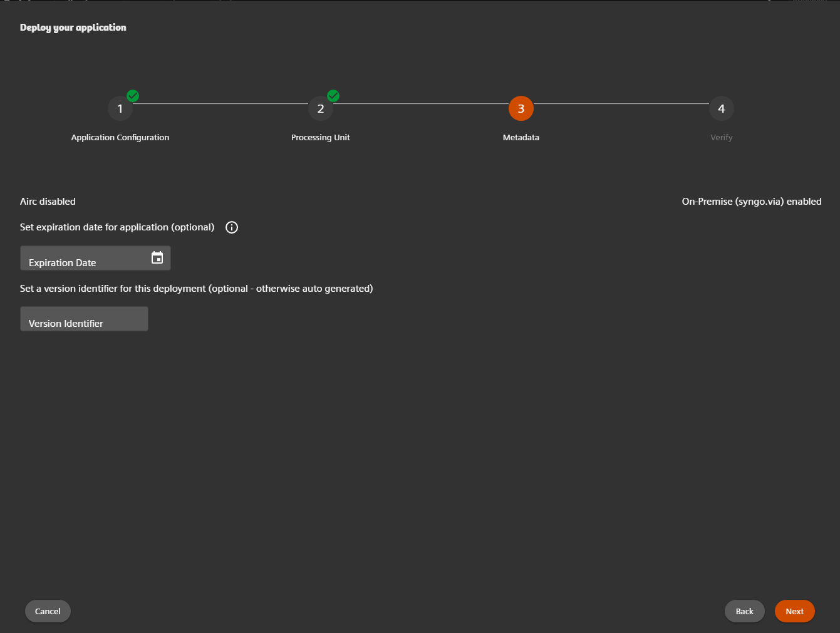Click the green checkmark above Processing Unit step
The height and width of the screenshot is (633, 840).
coord(333,96)
